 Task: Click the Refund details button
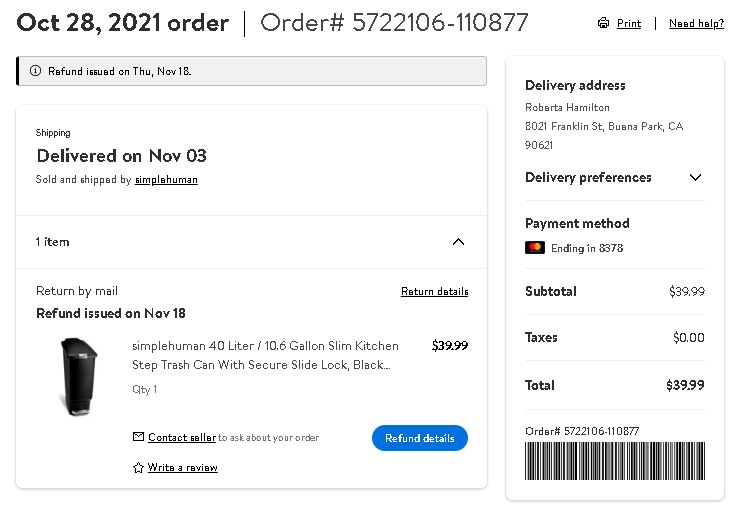coord(420,438)
